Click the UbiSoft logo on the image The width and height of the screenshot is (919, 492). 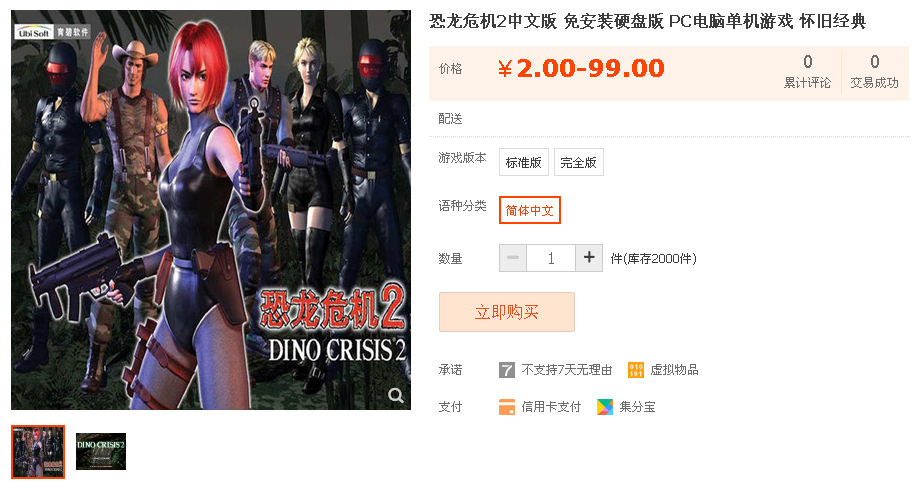point(34,32)
